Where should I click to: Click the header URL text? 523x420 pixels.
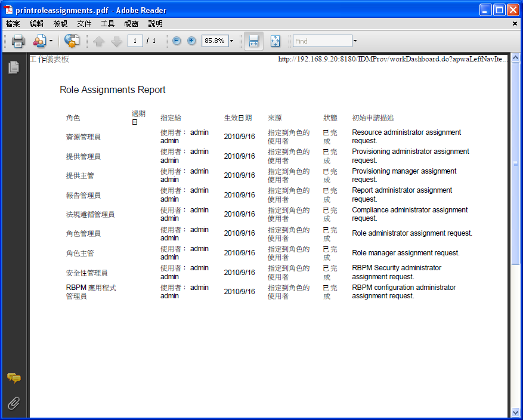click(x=393, y=59)
